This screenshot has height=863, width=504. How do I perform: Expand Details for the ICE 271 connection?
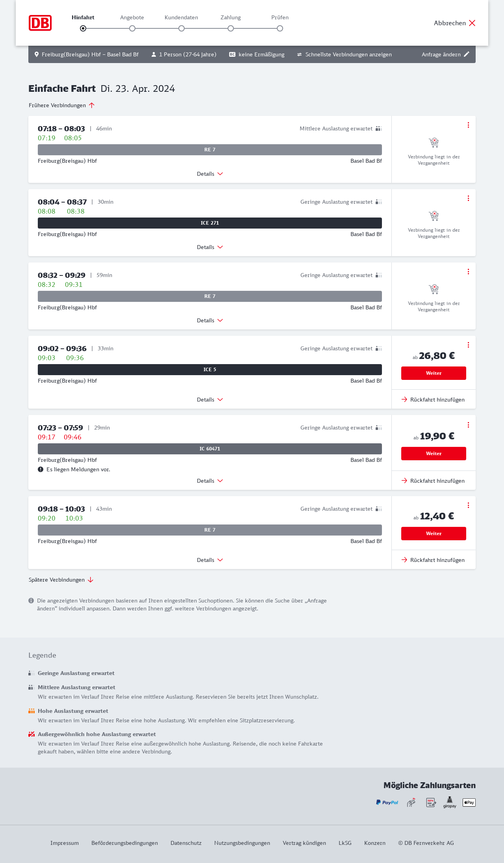210,247
